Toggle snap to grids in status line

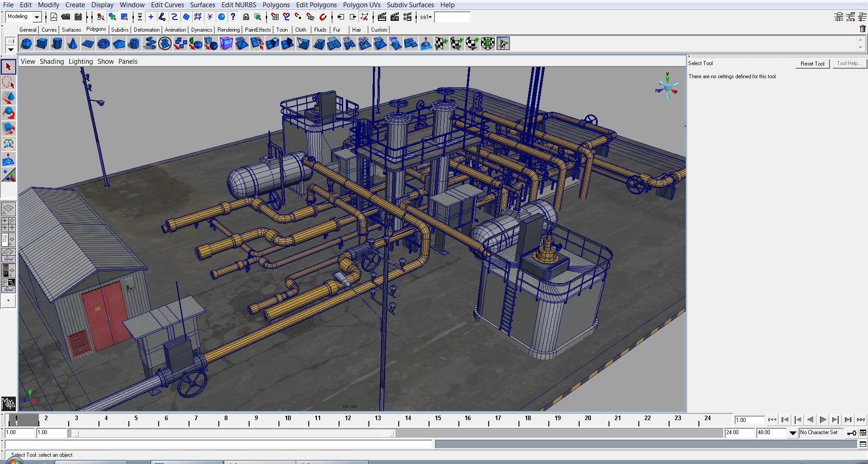pyautogui.click(x=275, y=17)
